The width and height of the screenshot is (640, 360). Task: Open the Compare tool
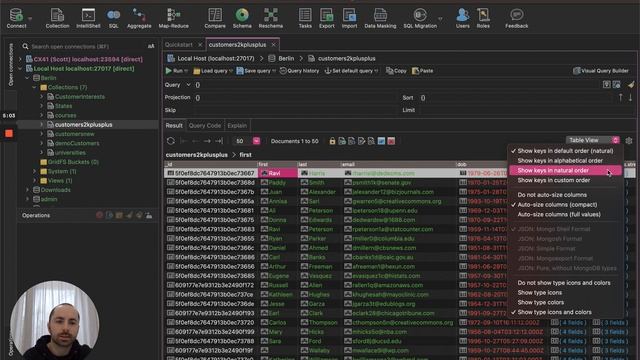click(215, 18)
